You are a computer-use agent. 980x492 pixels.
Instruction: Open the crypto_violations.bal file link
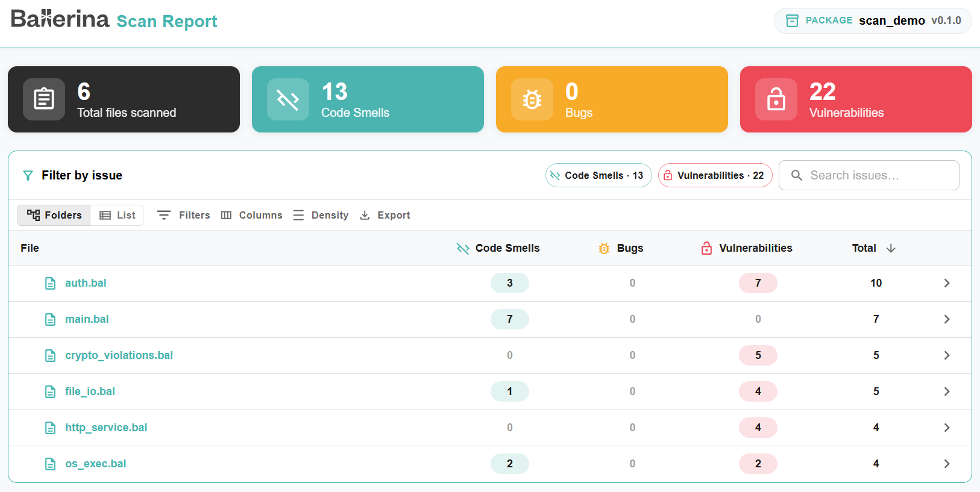(119, 355)
